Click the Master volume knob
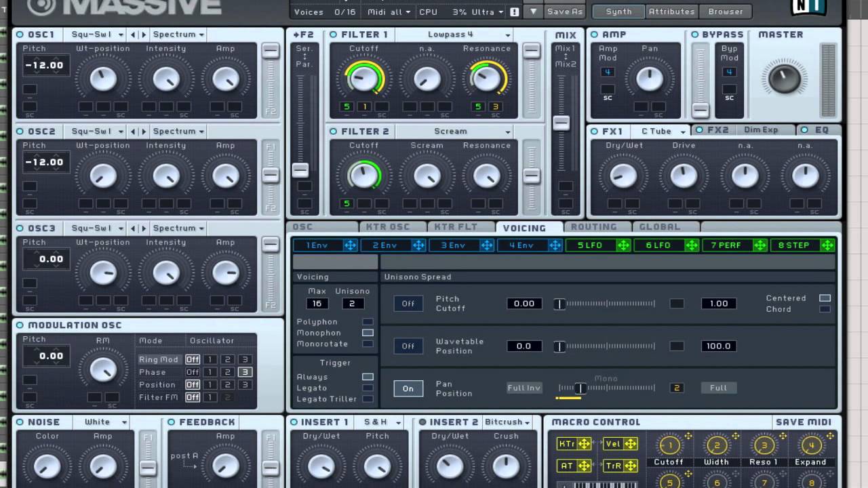The height and width of the screenshot is (488, 868). [x=784, y=78]
